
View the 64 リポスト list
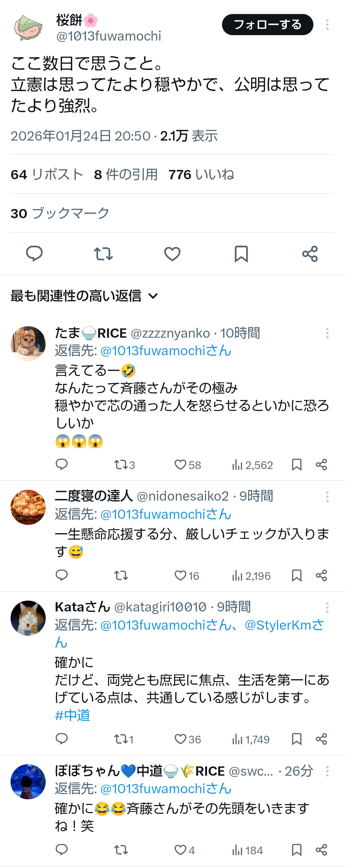[x=47, y=174]
